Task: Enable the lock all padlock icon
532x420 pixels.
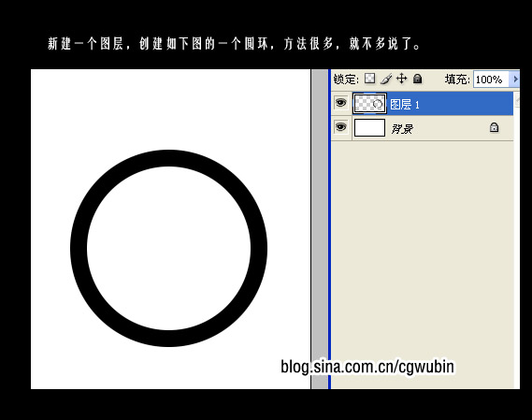Action: [418, 79]
